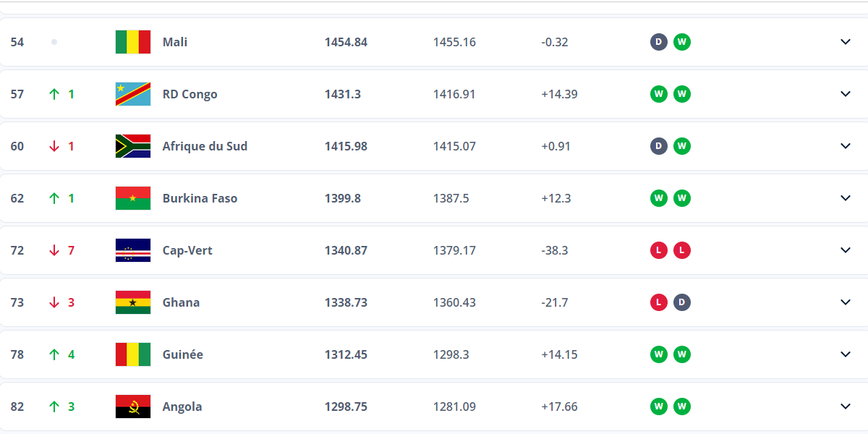Screen dimensions: 868x434
Task: Expand the Mali row details
Action: coord(846,42)
